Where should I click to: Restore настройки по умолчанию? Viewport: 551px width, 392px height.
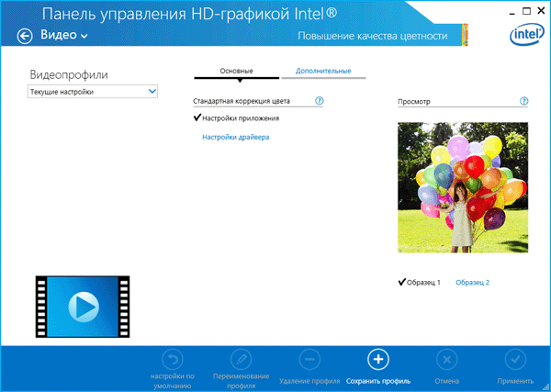(173, 360)
